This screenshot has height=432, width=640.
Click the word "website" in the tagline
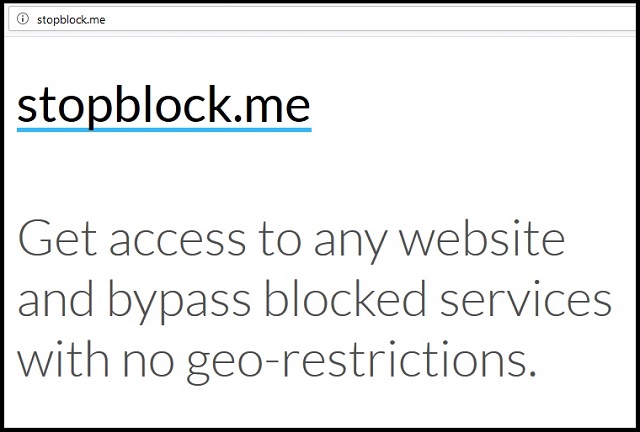point(482,238)
